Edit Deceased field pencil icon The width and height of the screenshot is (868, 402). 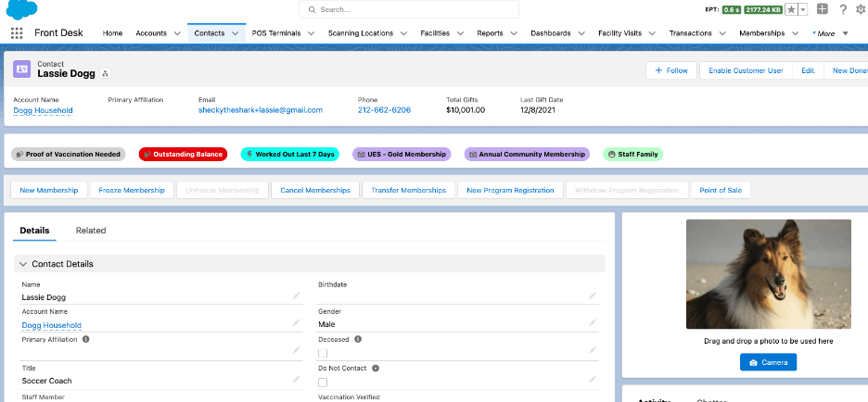[x=593, y=350]
